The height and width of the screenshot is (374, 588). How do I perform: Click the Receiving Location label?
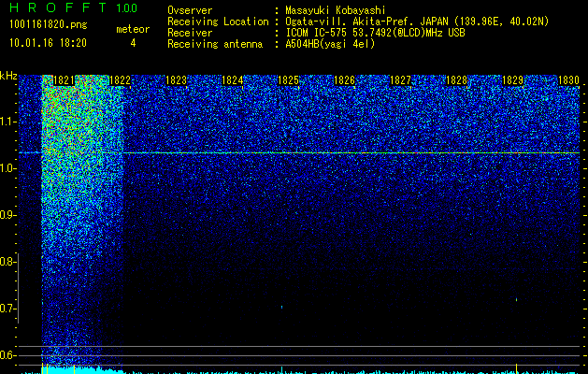tap(218, 22)
